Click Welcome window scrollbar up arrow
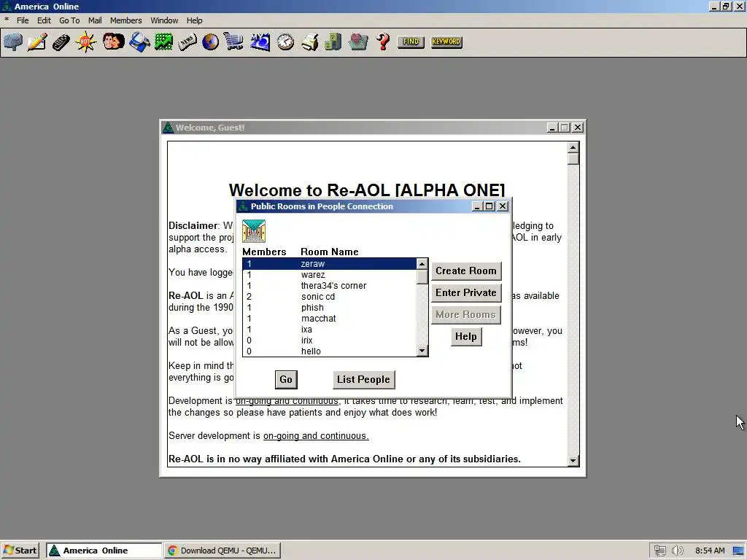This screenshot has width=747, height=560. point(573,147)
